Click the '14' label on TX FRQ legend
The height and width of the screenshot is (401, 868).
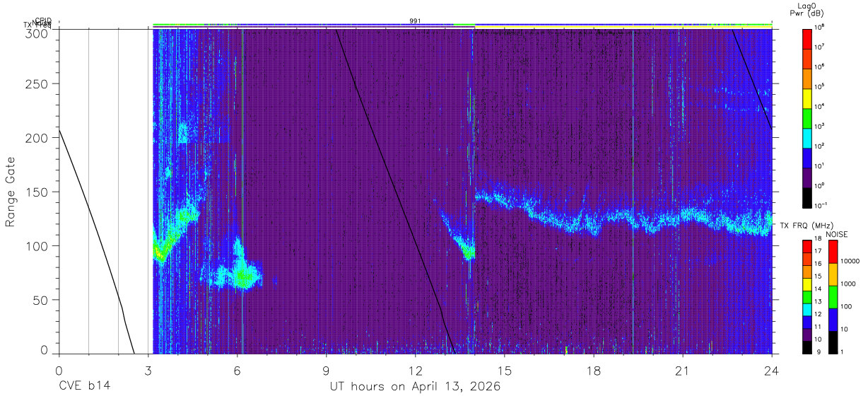click(x=819, y=289)
